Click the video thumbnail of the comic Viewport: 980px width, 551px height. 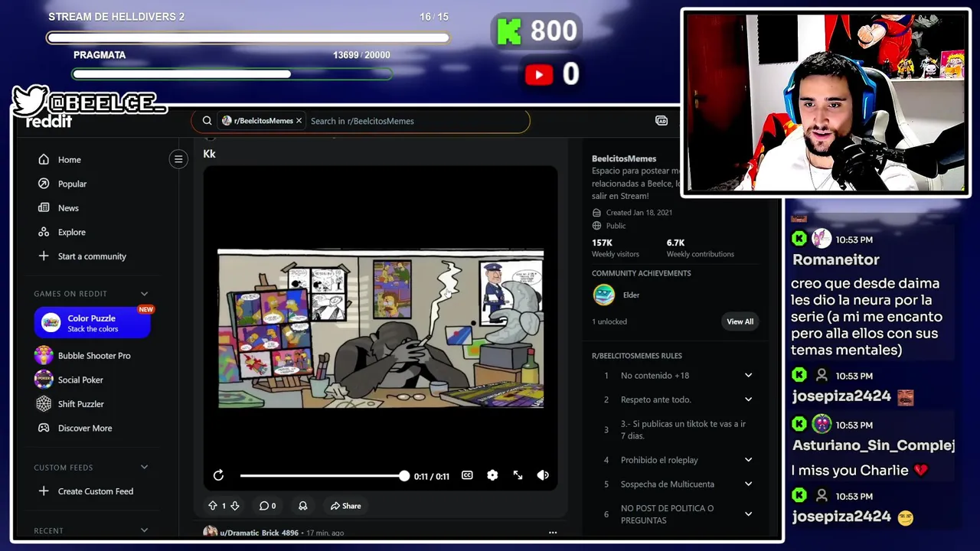coord(381,328)
